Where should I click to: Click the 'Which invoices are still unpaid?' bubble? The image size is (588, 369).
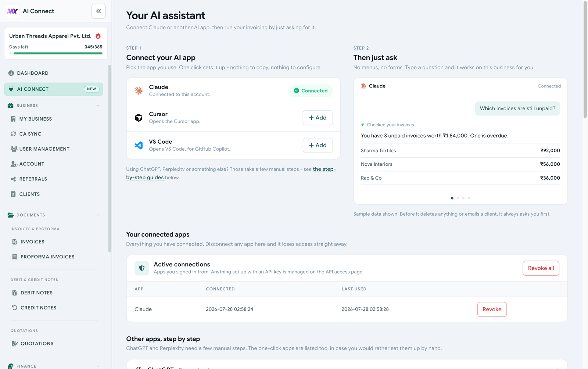coord(517,108)
